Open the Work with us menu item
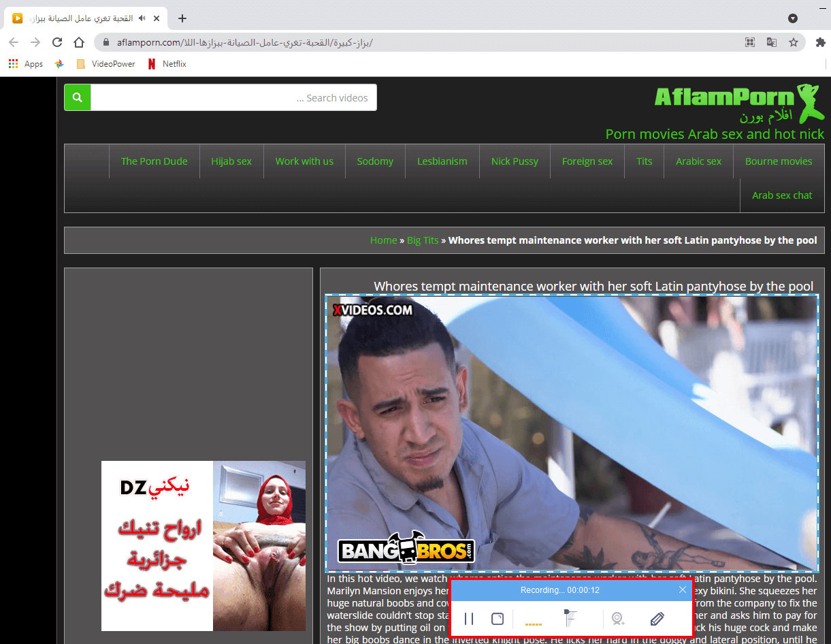 pyautogui.click(x=304, y=161)
